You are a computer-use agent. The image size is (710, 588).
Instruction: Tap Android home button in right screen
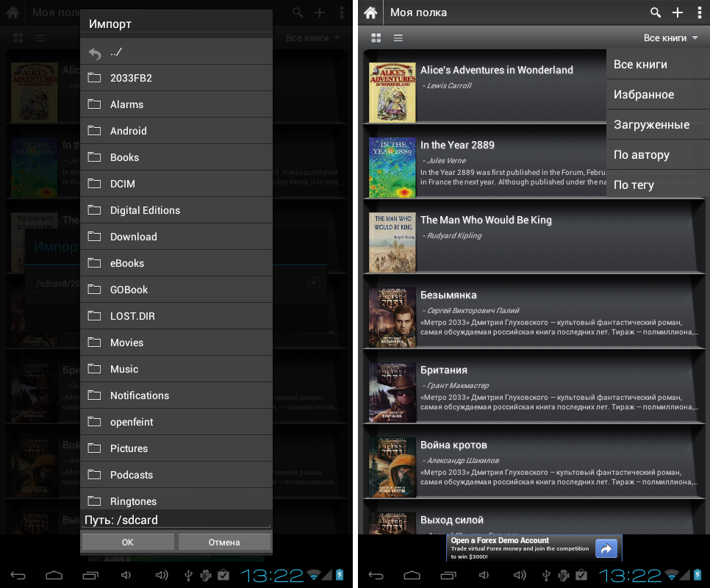pos(412,576)
